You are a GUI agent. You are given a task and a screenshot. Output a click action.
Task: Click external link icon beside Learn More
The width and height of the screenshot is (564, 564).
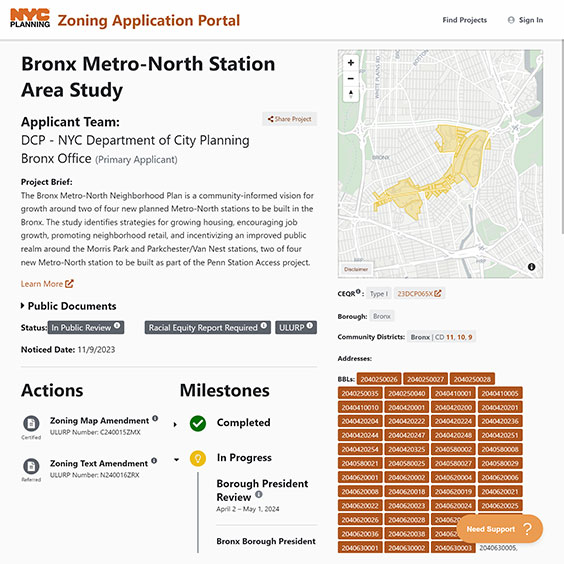point(69,284)
